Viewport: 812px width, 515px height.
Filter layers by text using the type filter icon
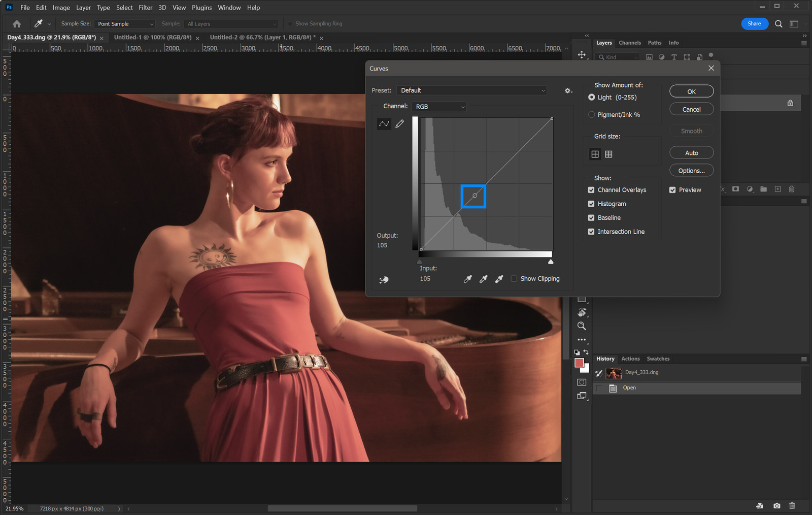click(674, 57)
